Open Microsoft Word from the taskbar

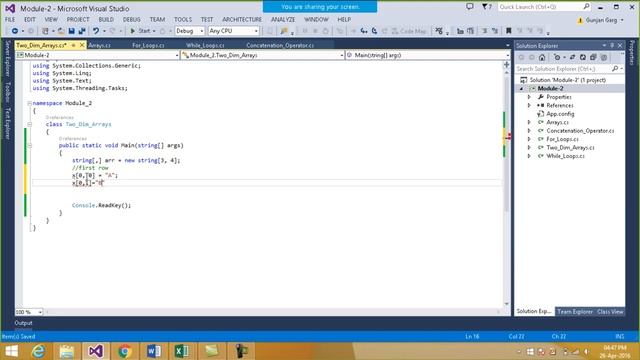click(154, 351)
